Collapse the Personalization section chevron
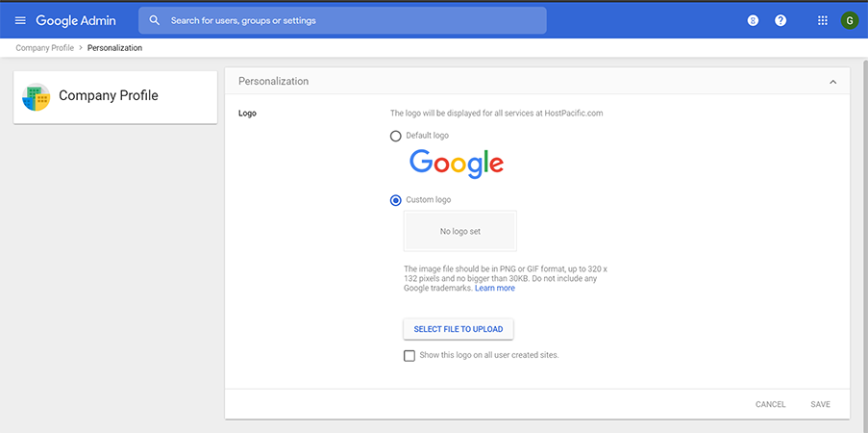The width and height of the screenshot is (868, 433). [x=832, y=82]
